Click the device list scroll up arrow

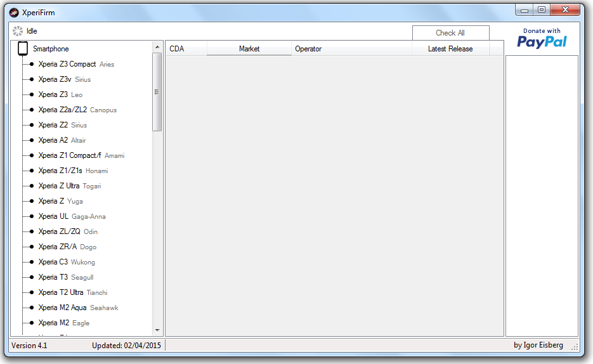(157, 48)
